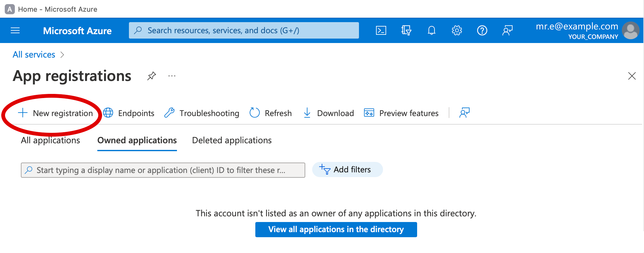Click the mr.e@example.com account label
The image size is (644, 253).
click(577, 26)
